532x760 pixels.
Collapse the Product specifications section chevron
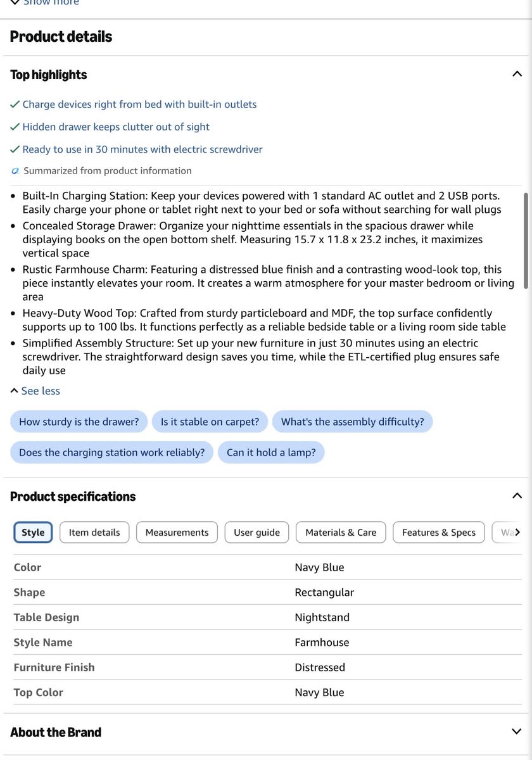pos(517,496)
